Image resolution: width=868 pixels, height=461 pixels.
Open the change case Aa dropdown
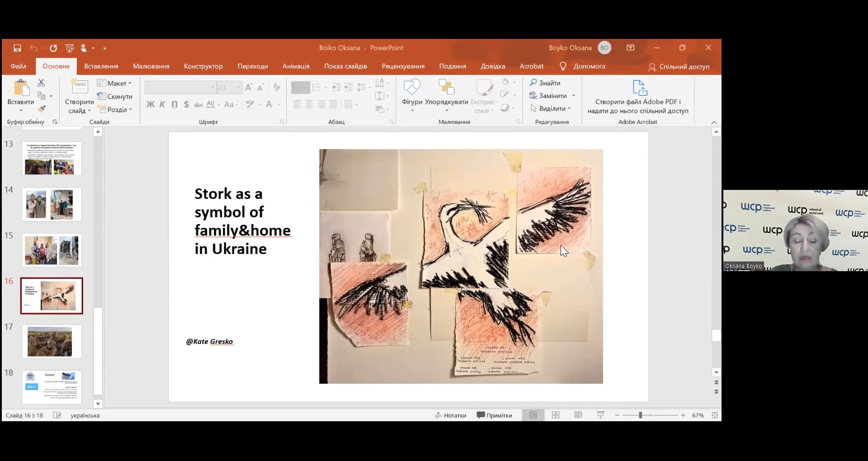pos(231,104)
